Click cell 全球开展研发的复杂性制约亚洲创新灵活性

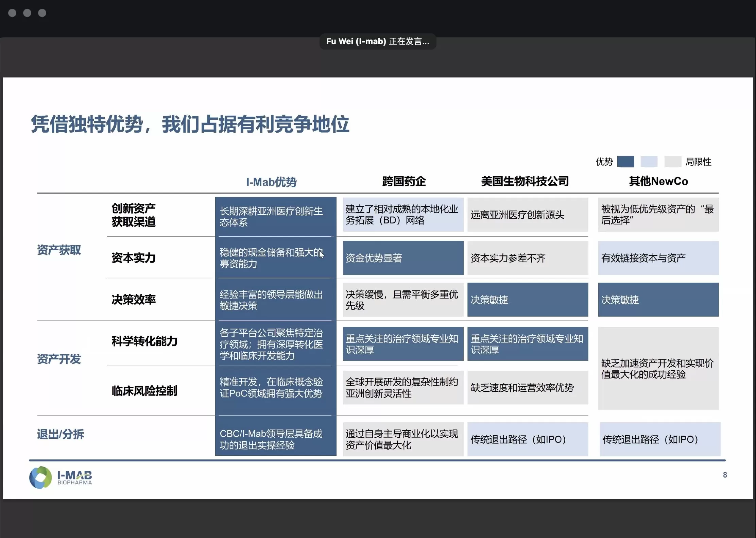point(403,388)
